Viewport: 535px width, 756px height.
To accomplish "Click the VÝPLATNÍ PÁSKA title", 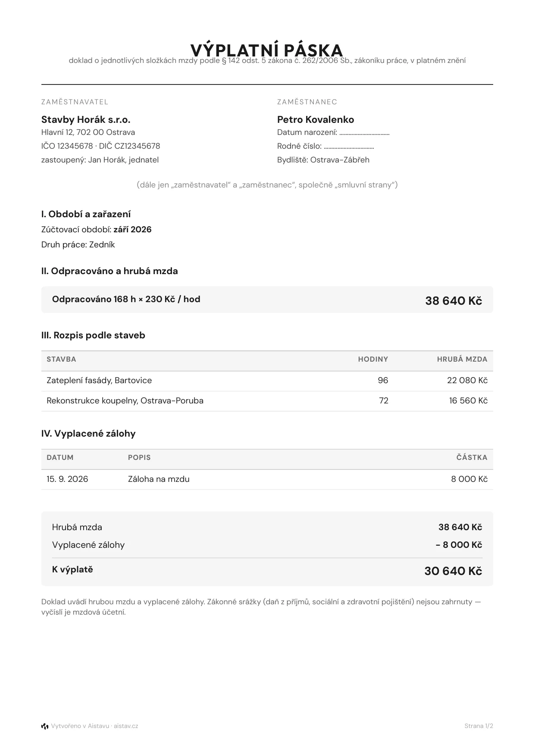I will [x=267, y=50].
